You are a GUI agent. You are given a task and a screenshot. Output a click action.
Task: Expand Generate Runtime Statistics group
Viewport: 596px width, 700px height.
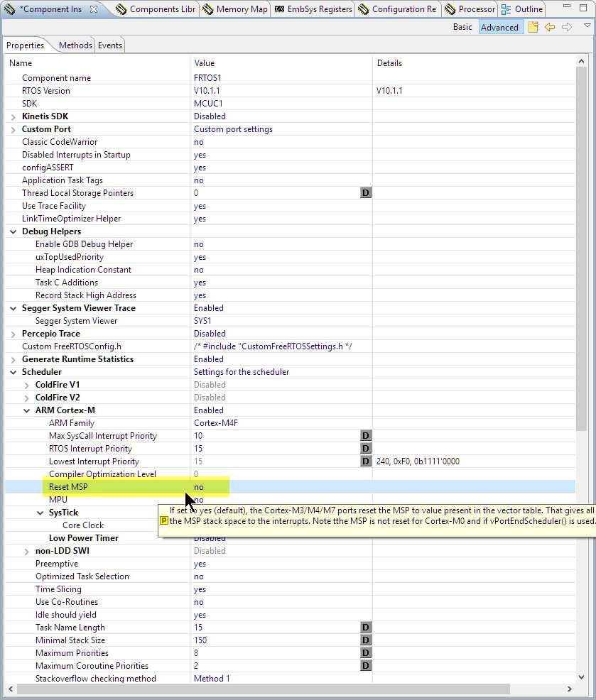[13, 360]
